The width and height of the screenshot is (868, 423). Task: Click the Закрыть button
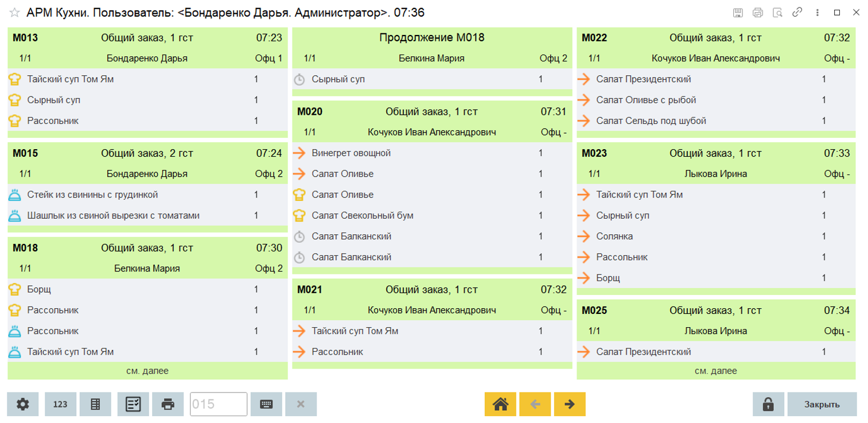822,404
